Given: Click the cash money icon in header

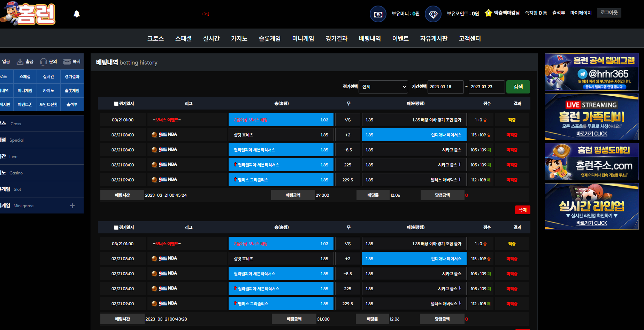Looking at the screenshot, I should coord(378,14).
